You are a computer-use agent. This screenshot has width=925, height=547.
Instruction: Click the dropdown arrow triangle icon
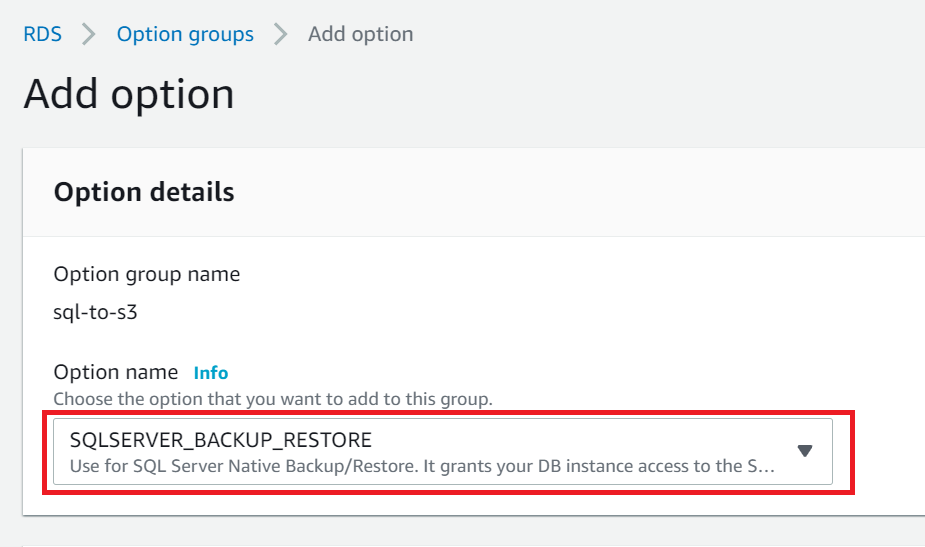click(x=805, y=451)
